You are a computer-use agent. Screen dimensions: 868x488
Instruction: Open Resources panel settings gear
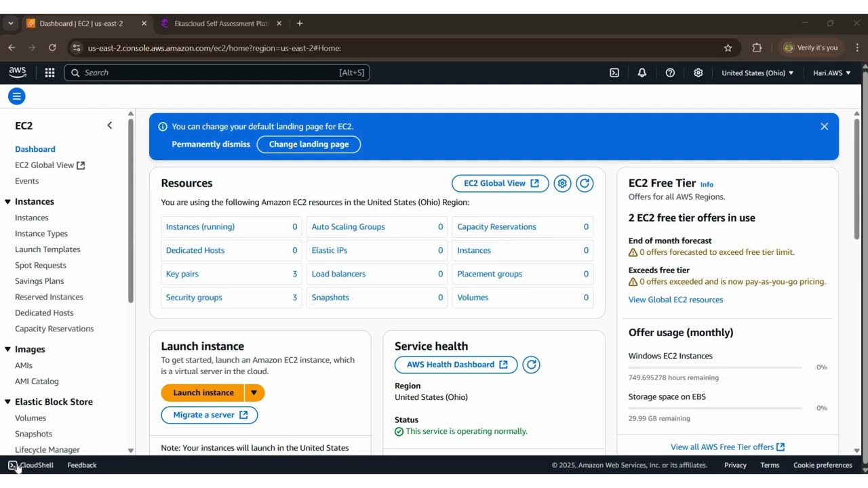(562, 183)
